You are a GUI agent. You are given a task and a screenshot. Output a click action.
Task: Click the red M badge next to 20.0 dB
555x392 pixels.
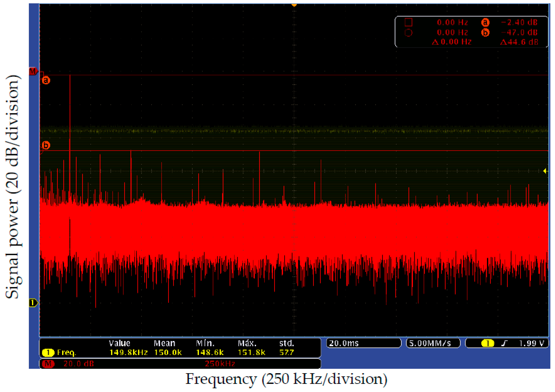tap(48, 364)
